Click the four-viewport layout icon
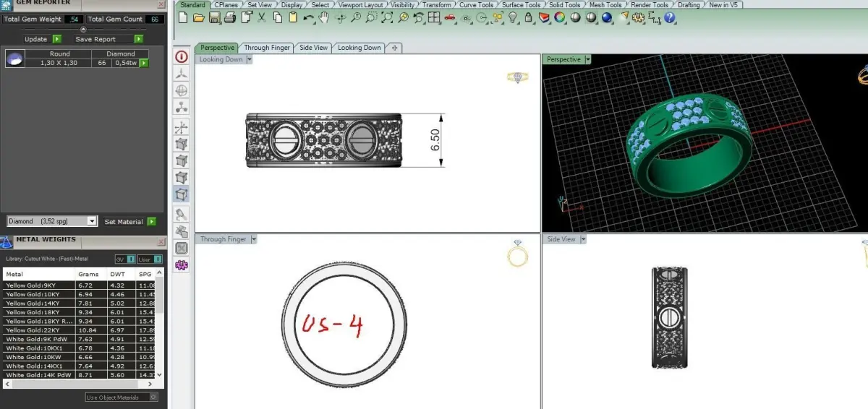The width and height of the screenshot is (868, 409). [433, 17]
